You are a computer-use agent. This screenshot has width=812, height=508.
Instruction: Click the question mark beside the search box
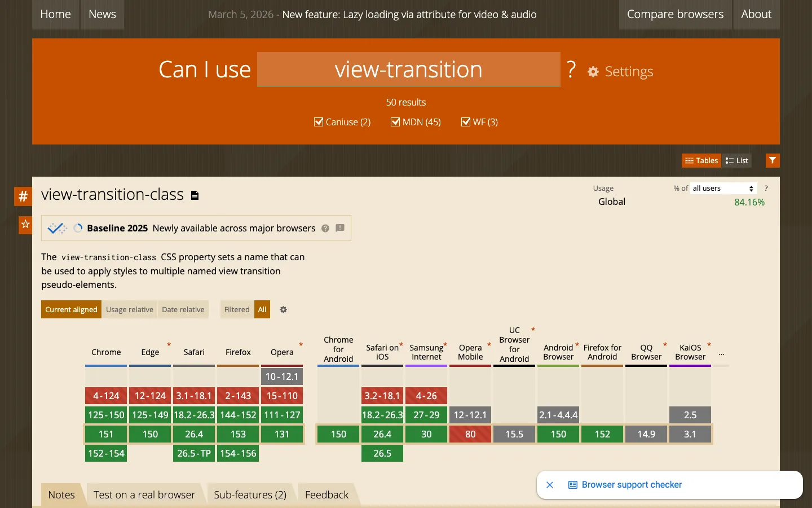[x=571, y=69]
